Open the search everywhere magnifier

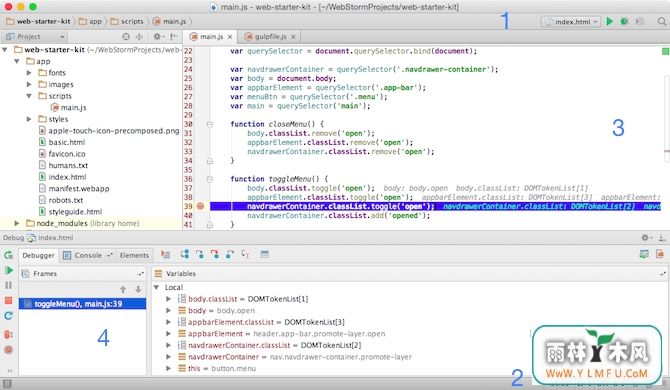[661, 21]
